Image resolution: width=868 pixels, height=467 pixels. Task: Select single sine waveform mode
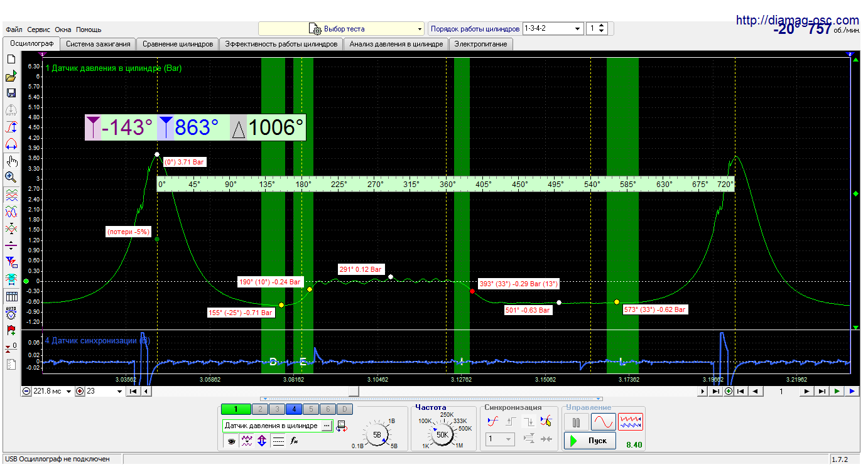point(603,422)
